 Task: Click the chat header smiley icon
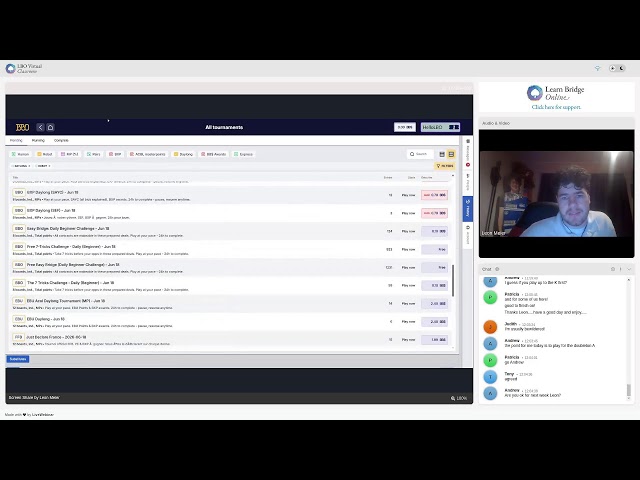(613, 269)
